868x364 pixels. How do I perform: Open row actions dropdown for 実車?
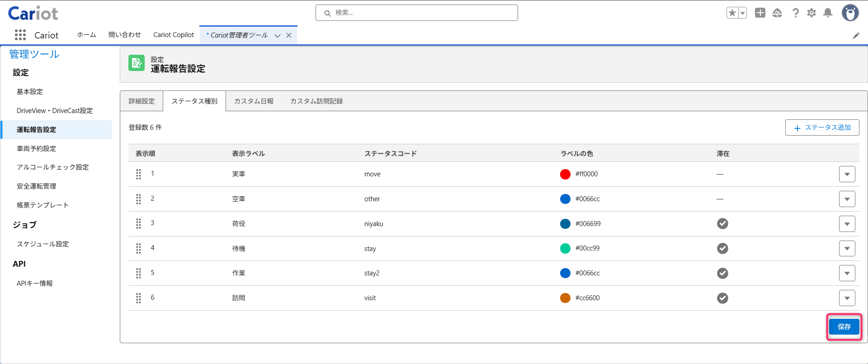(x=847, y=174)
